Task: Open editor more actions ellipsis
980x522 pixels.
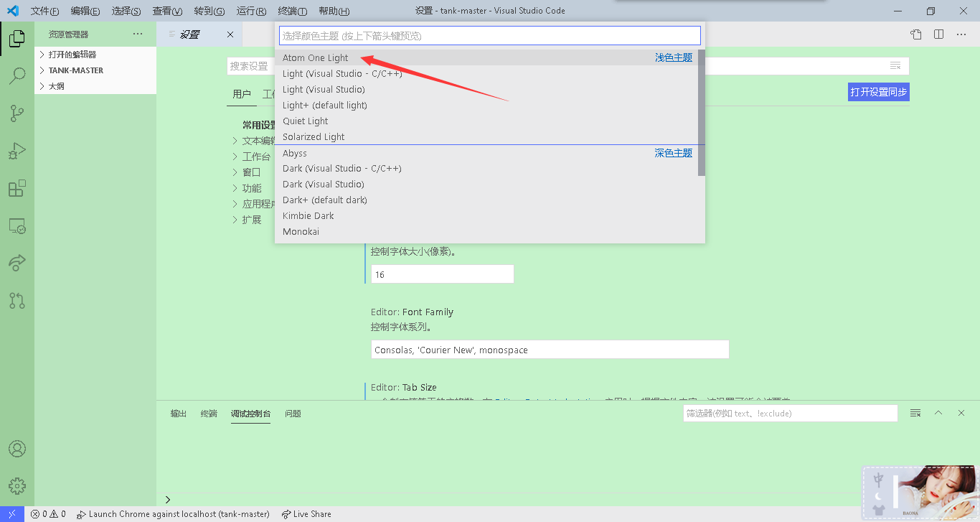Action: [962, 34]
